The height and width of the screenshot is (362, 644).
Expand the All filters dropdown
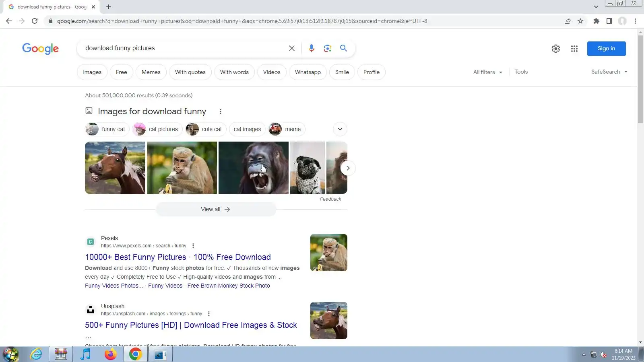[488, 72]
